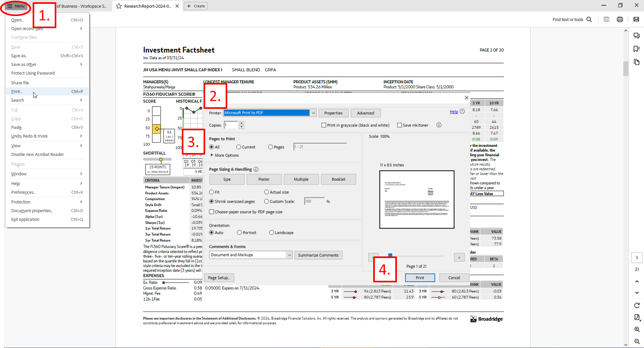
Task: Click the printer icon in top toolbar
Action: tap(620, 20)
